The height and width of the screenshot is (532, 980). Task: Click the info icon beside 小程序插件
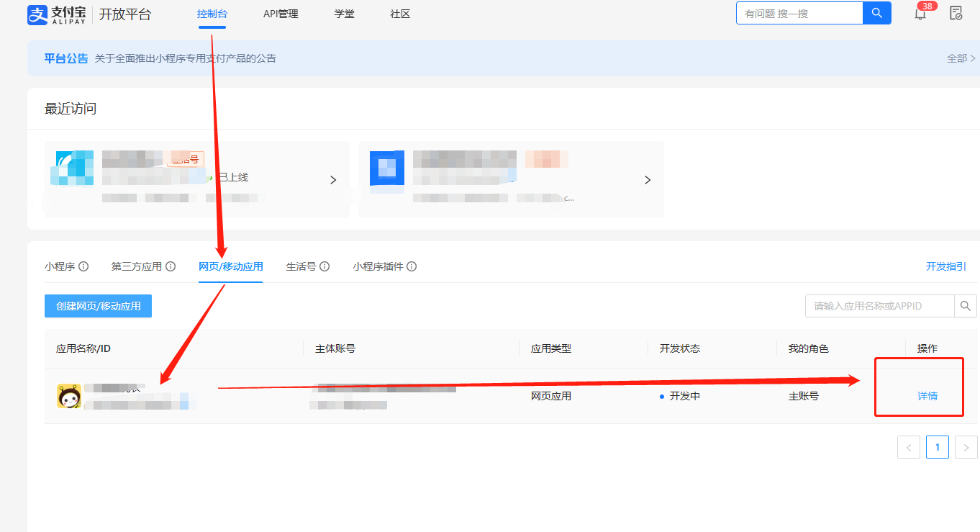[x=412, y=266]
